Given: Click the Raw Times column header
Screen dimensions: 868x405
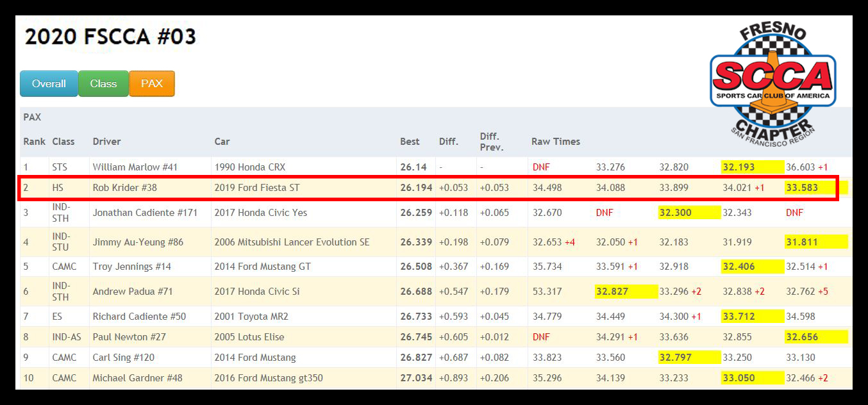Looking at the screenshot, I should (x=556, y=142).
